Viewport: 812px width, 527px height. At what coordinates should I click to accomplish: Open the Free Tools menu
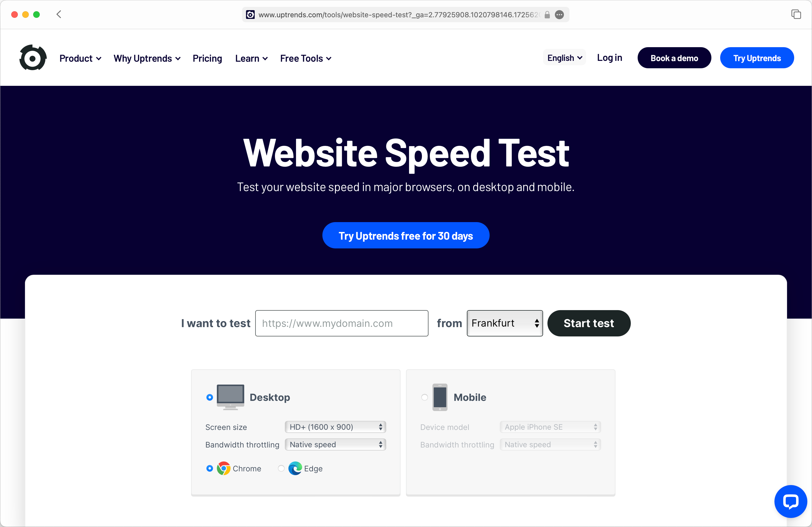[305, 58]
